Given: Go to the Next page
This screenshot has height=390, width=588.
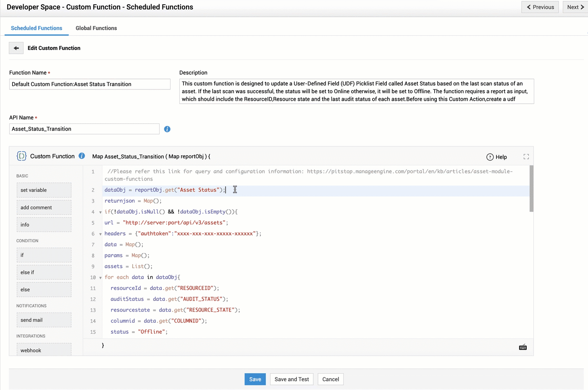Looking at the screenshot, I should (x=575, y=7).
